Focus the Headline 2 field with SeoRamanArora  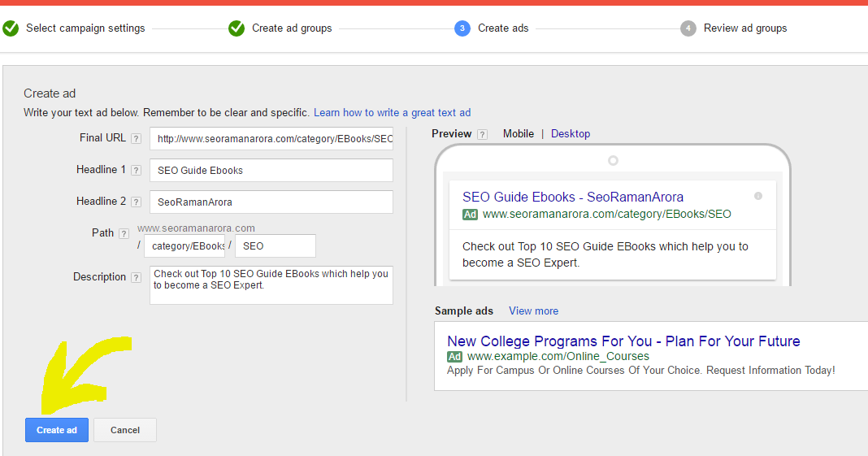click(x=271, y=202)
